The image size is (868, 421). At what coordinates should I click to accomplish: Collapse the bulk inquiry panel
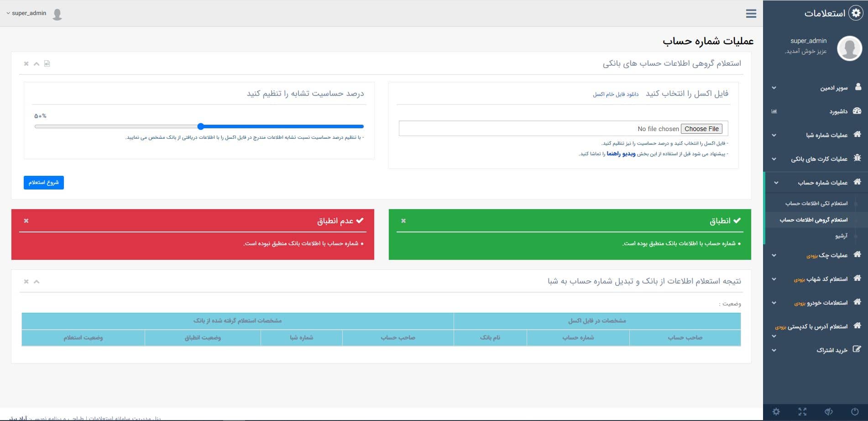tap(37, 64)
